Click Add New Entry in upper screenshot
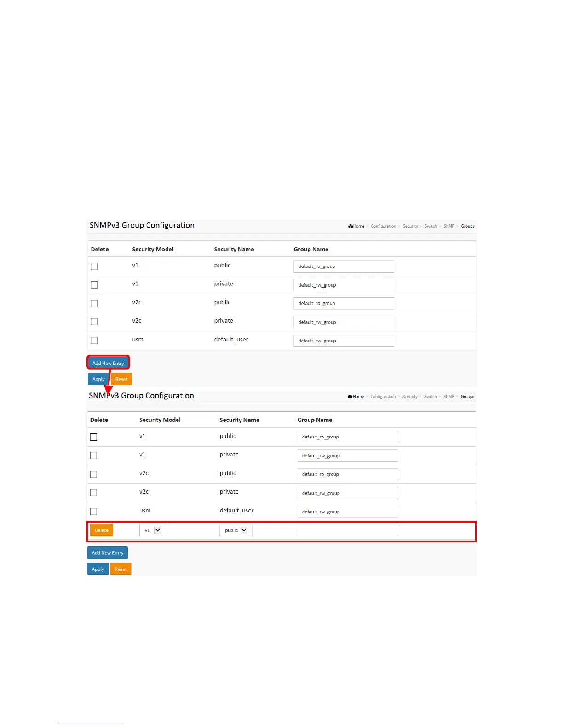563x728 pixels. pos(108,363)
